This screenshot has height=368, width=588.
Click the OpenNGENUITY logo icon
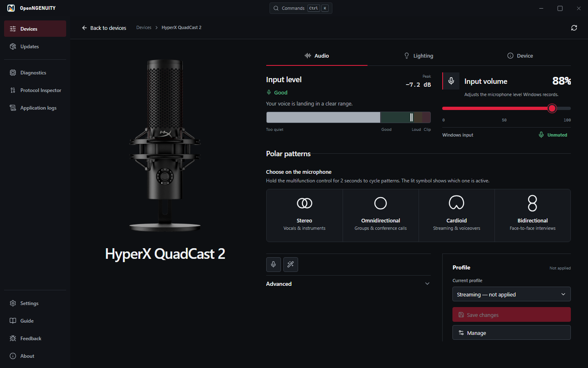(11, 8)
